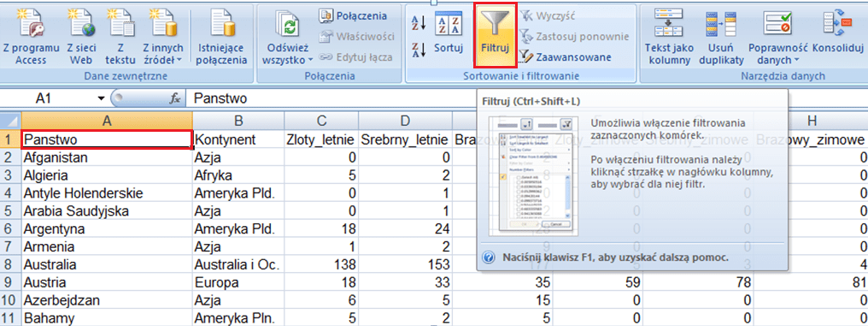
Task: Open Zaawansowane filter options
Action: [566, 56]
